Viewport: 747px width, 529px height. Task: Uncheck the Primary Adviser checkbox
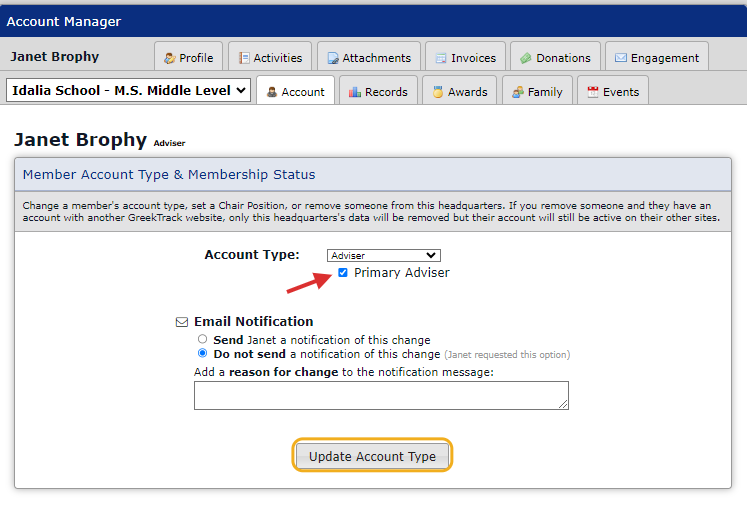tap(343, 273)
